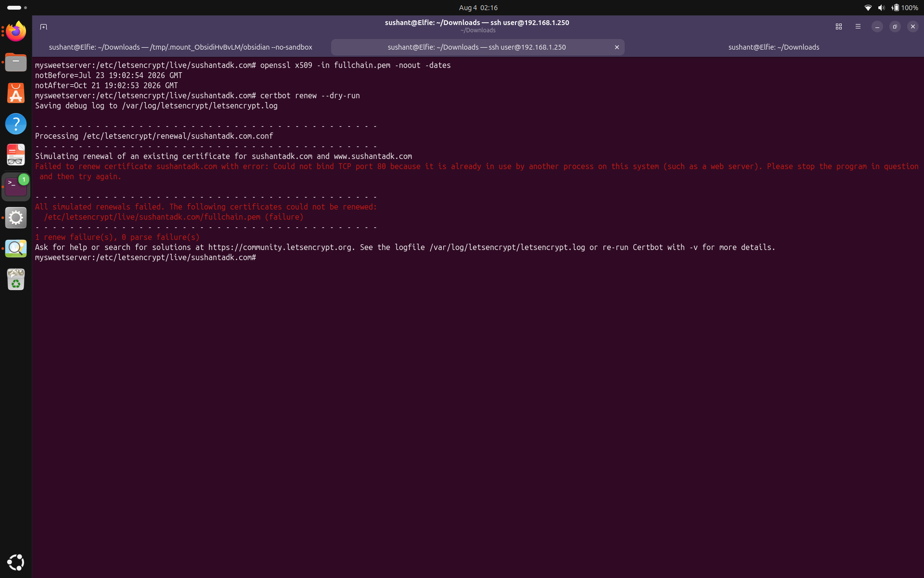Switch to the obsidian --no-sandbox terminal tab
Viewport: 924px width, 578px height.
(x=180, y=47)
